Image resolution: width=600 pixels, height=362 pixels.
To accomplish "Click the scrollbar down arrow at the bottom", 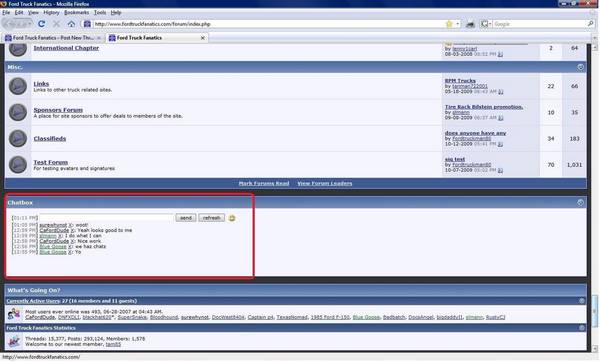I will [595, 349].
